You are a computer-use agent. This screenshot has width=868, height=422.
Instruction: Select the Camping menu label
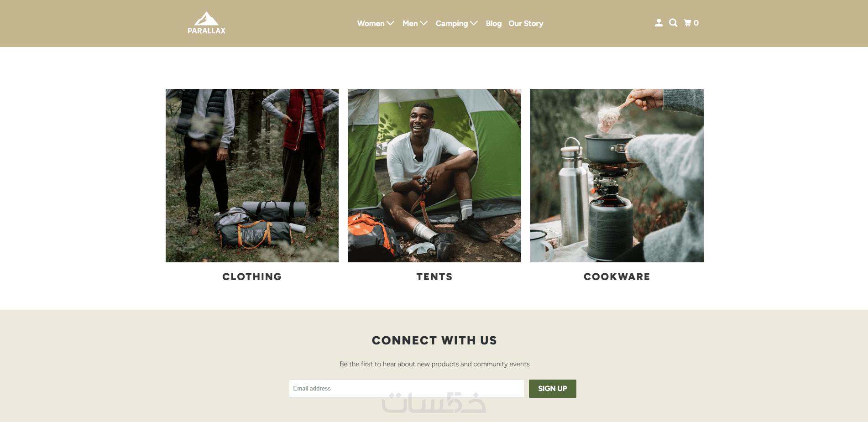452,23
